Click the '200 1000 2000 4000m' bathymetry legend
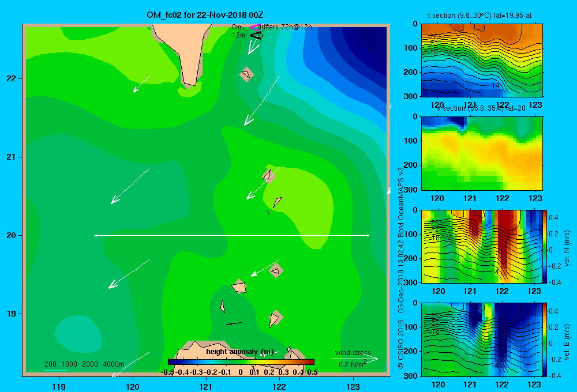577x392 pixels. 84,364
